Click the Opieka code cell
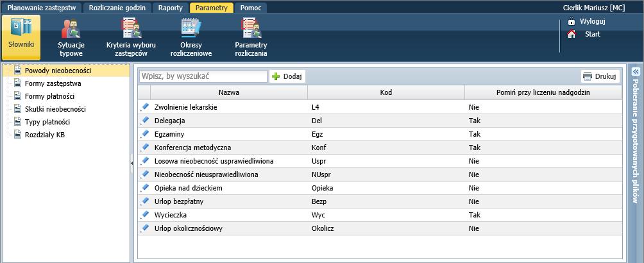This screenshot has width=644, height=263. (x=386, y=188)
